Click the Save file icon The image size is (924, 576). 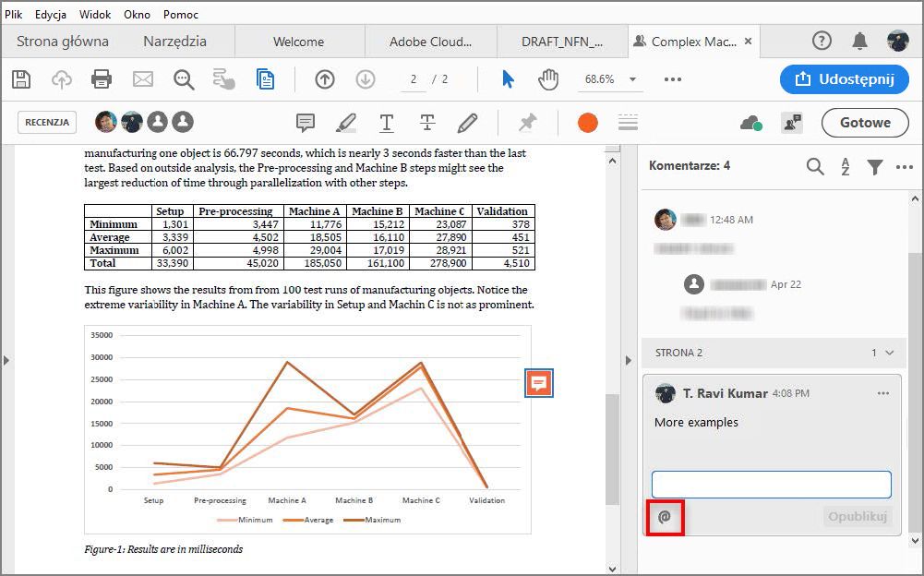[21, 79]
